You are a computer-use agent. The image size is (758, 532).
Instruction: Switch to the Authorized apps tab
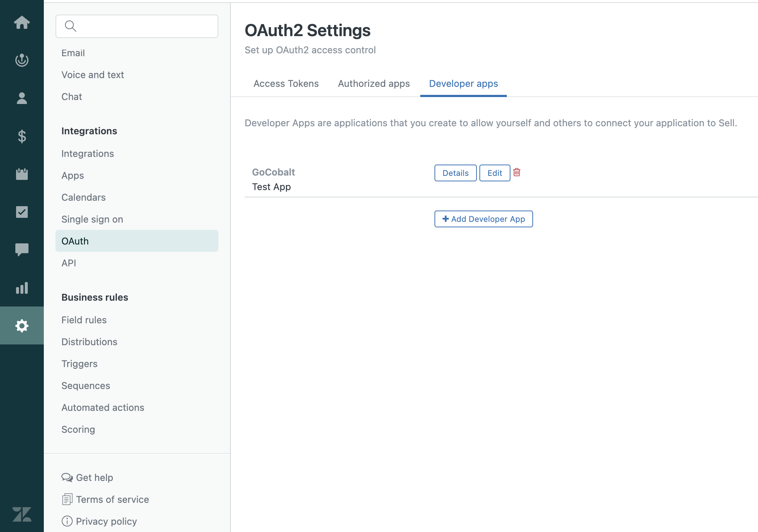point(373,84)
